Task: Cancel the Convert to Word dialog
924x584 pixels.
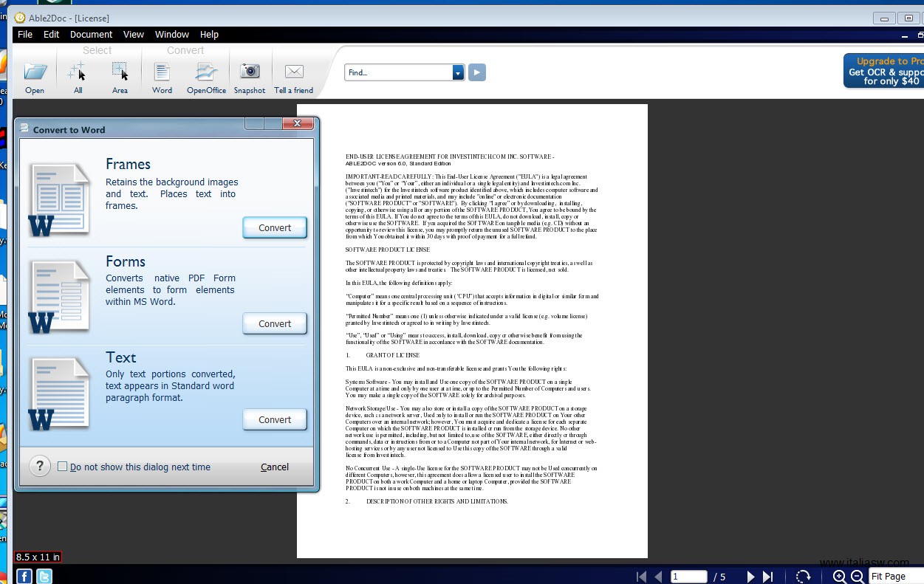Action: [x=275, y=467]
